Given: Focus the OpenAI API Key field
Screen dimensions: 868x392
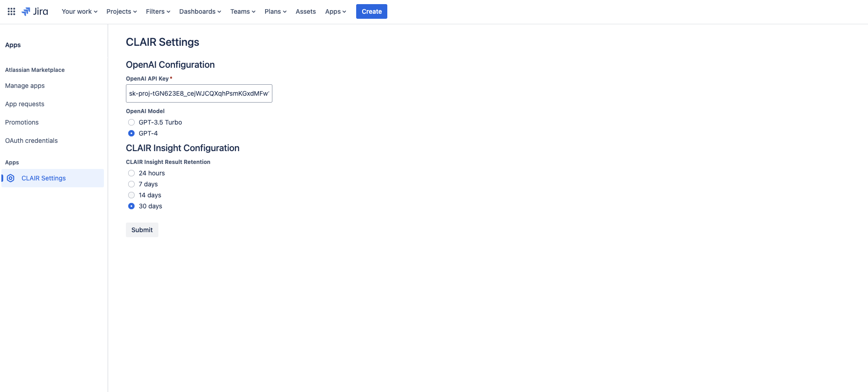Looking at the screenshot, I should click(199, 93).
